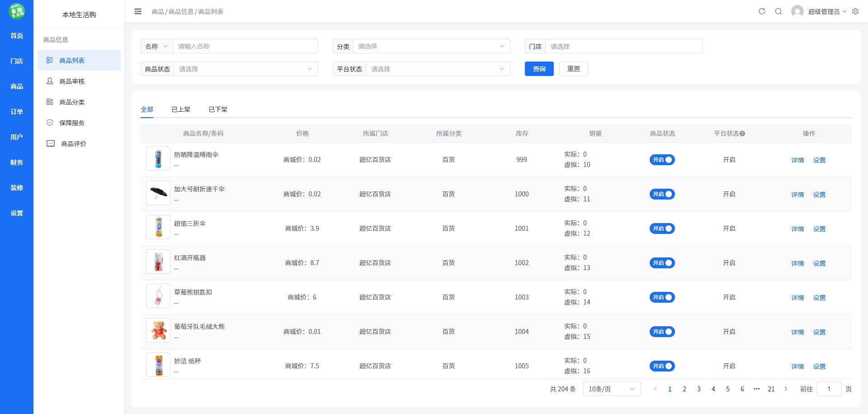
Task: Click the 重置 reset button
Action: click(x=574, y=69)
